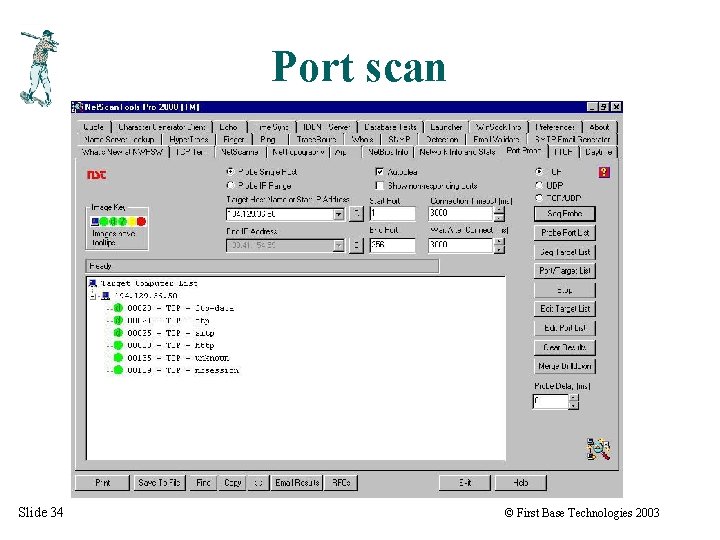
Task: Click the Email Results button
Action: tap(297, 483)
